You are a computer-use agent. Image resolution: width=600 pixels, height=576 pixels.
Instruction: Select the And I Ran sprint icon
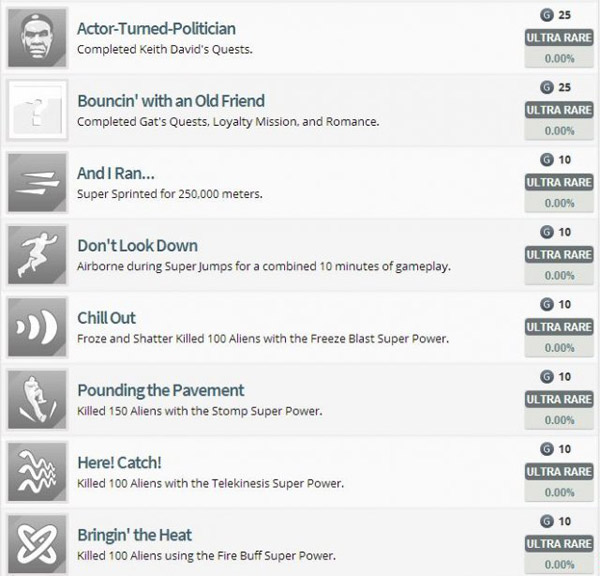click(x=37, y=182)
